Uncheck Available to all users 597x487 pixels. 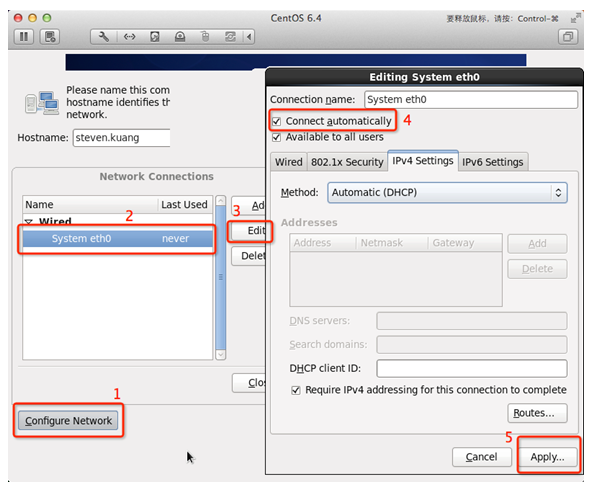277,137
